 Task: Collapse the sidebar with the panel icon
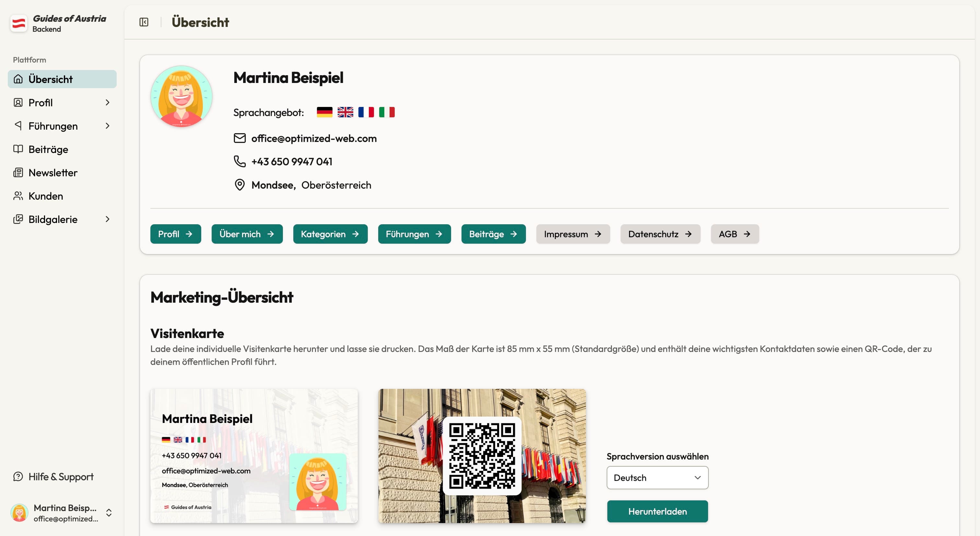[144, 22]
